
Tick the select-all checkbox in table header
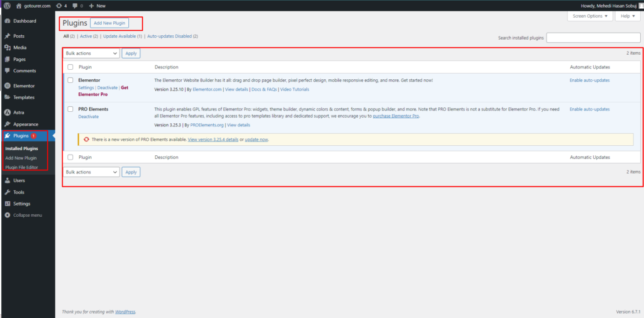point(70,67)
